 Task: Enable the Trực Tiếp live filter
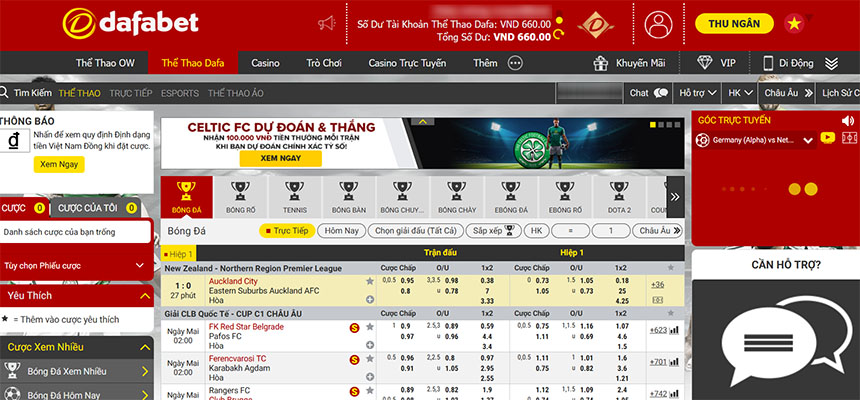click(287, 230)
